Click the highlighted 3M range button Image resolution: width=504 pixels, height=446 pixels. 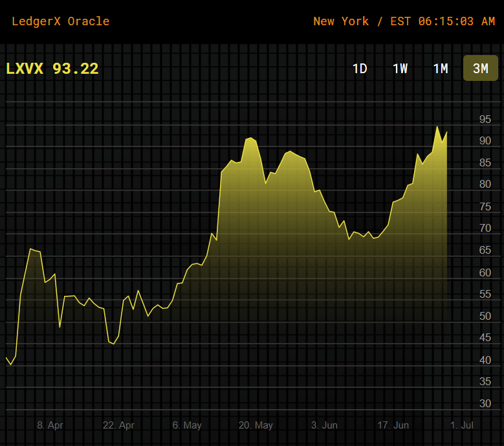pyautogui.click(x=480, y=69)
